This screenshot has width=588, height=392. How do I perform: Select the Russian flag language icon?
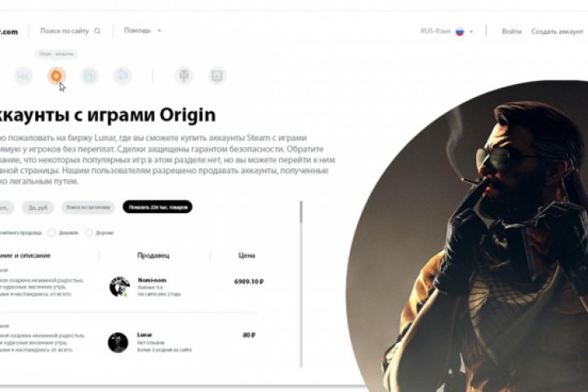click(x=459, y=32)
